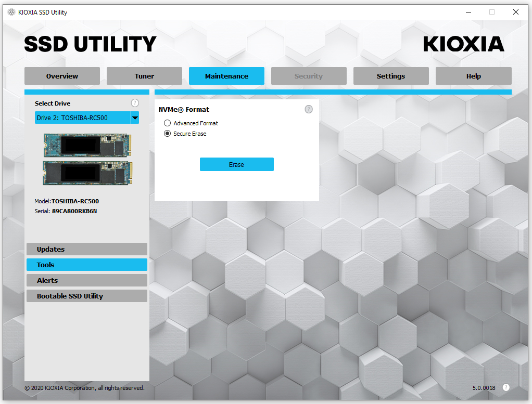Close the KIOXIA SSD Utility window
Screen dimensions: 532x404
(516, 12)
